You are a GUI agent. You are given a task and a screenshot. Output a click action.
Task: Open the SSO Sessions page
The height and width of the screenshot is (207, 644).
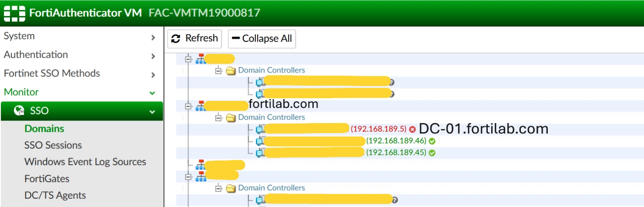pyautogui.click(x=53, y=145)
